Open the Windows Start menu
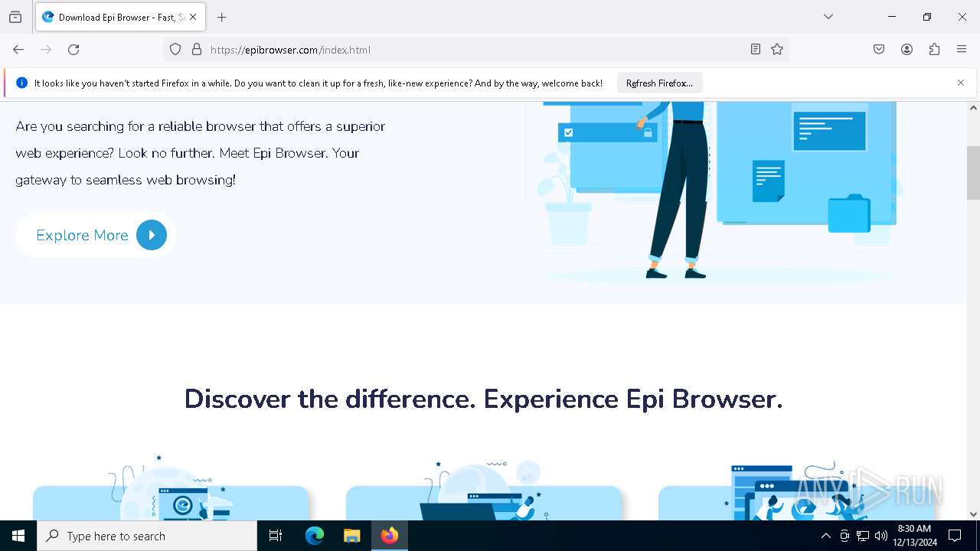980x551 pixels. (x=18, y=536)
